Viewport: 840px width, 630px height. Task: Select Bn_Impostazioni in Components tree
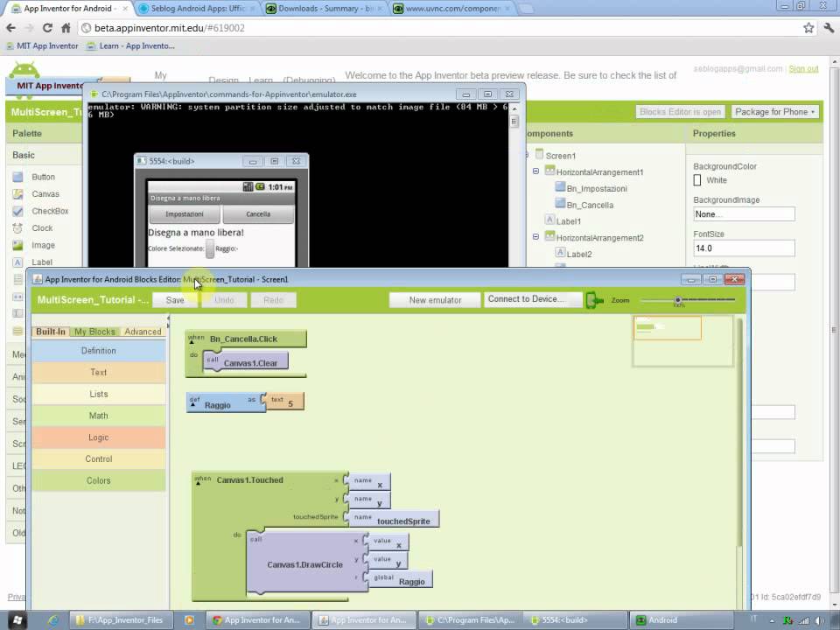coord(591,188)
